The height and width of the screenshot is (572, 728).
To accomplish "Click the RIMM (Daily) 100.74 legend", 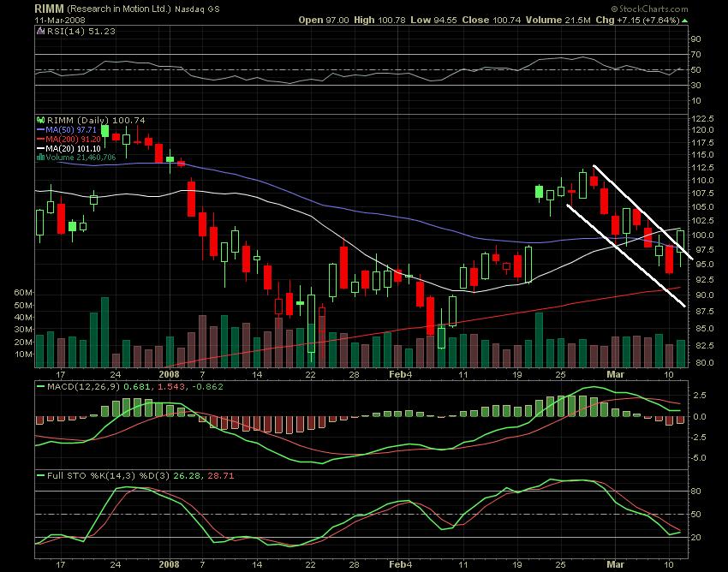I will pyautogui.click(x=96, y=120).
